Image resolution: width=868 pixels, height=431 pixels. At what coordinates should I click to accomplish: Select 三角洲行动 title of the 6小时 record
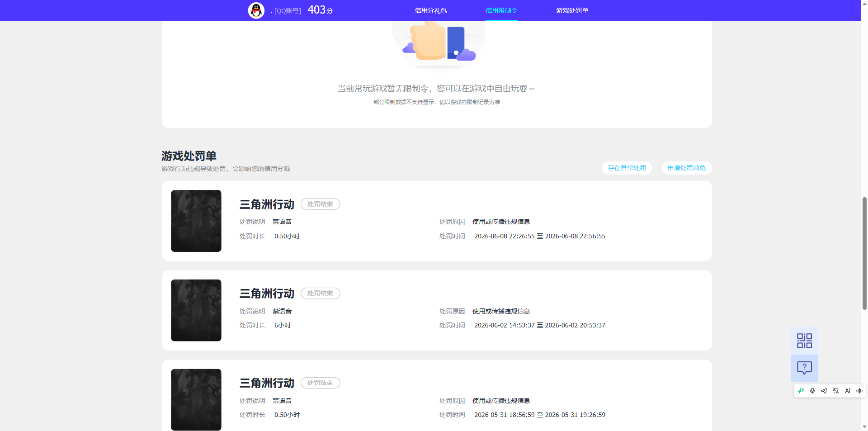(267, 294)
